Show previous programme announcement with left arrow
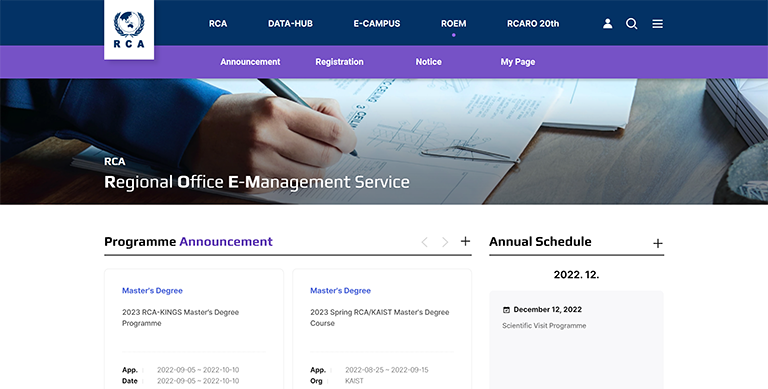The height and width of the screenshot is (389, 768). (425, 242)
